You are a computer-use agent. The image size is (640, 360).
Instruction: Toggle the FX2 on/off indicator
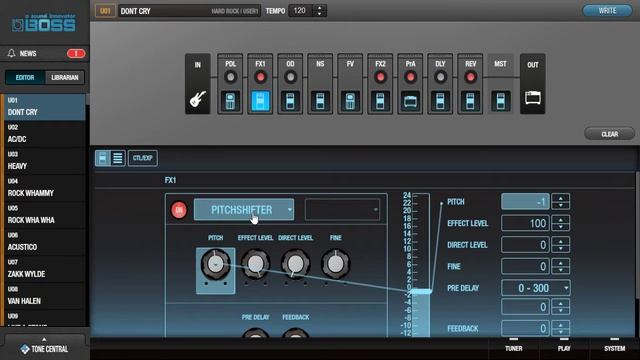pyautogui.click(x=380, y=77)
